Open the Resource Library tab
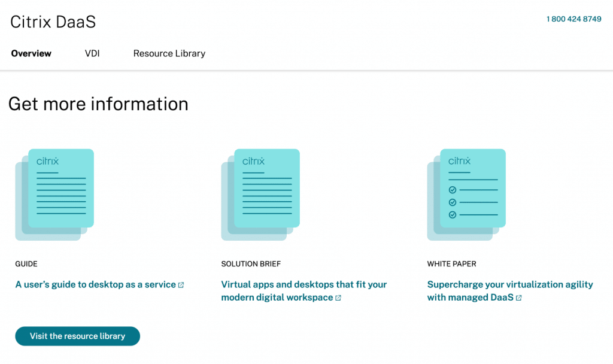Image resolution: width=613 pixels, height=364 pixels. [x=169, y=53]
